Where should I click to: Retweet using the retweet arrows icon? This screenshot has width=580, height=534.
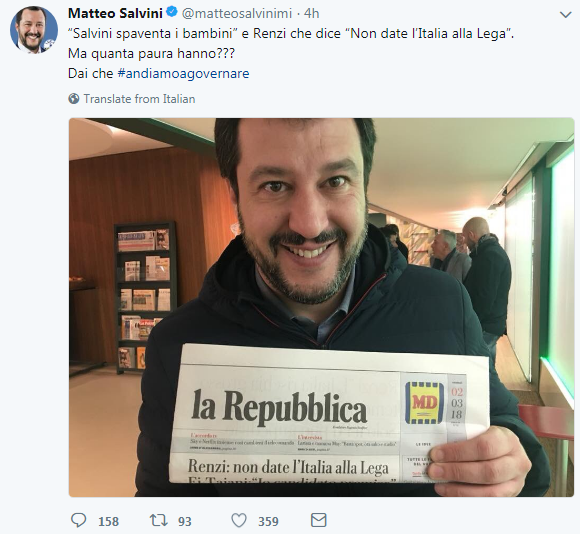pyautogui.click(x=158, y=520)
